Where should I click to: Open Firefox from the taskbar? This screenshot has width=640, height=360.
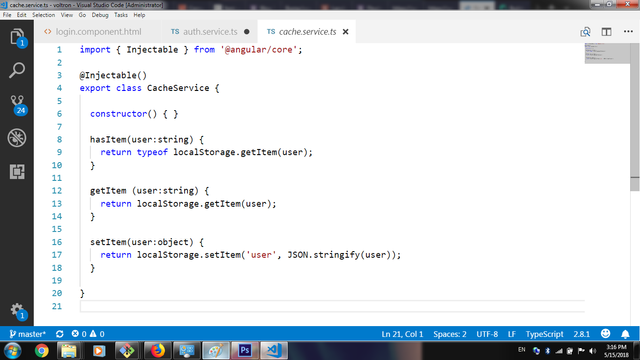click(157, 351)
